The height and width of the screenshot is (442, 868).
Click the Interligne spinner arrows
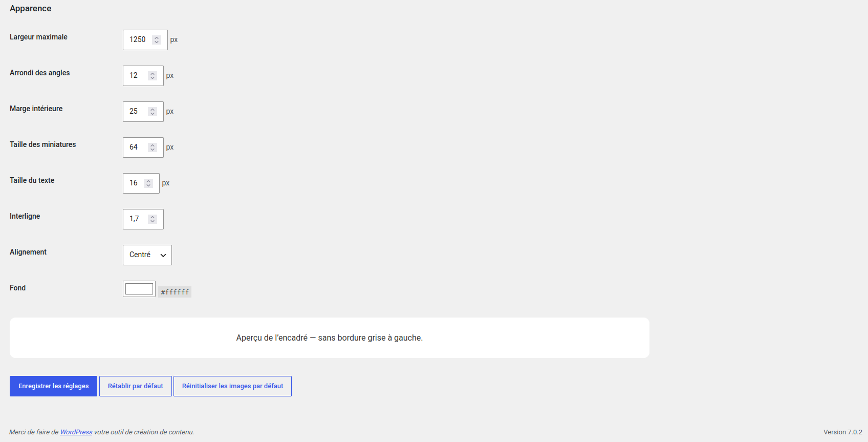[x=153, y=219]
